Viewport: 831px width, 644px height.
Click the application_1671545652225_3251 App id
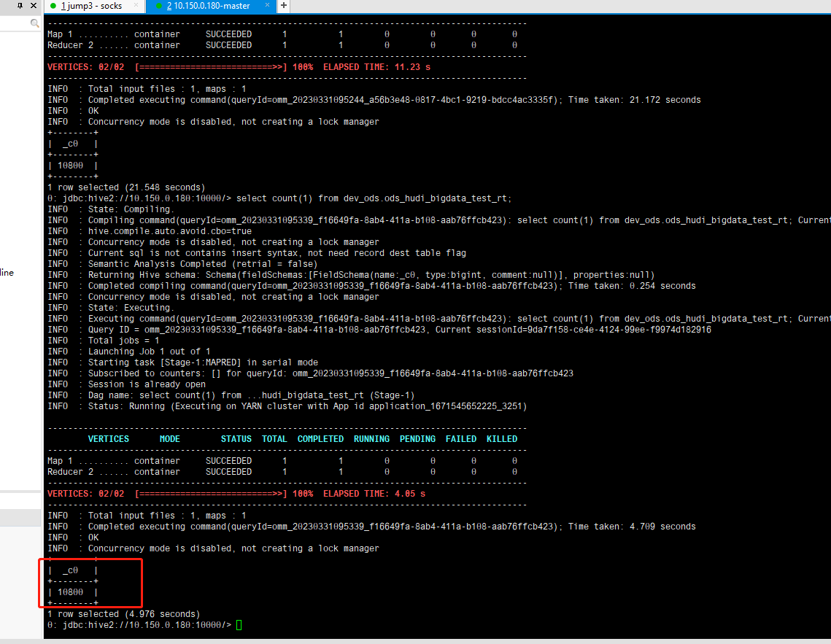[447, 406]
